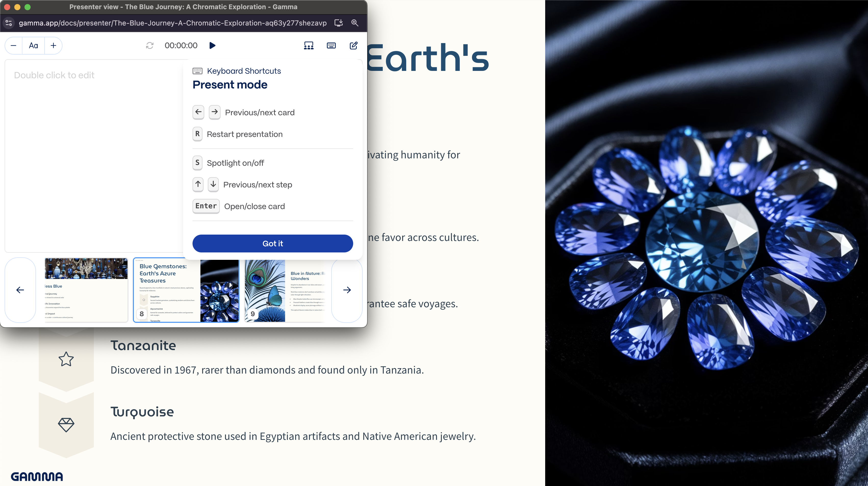
Task: Click the right arrow key shortcut icon
Action: [215, 112]
